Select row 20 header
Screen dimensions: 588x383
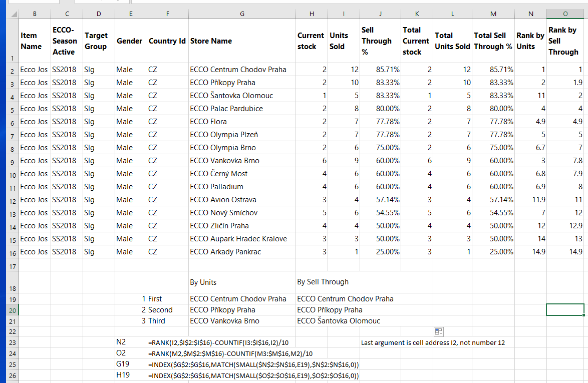click(x=13, y=310)
